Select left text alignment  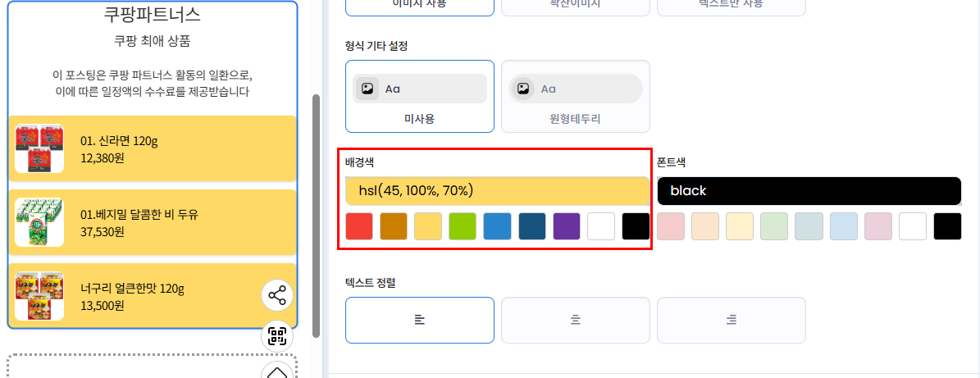click(x=419, y=320)
